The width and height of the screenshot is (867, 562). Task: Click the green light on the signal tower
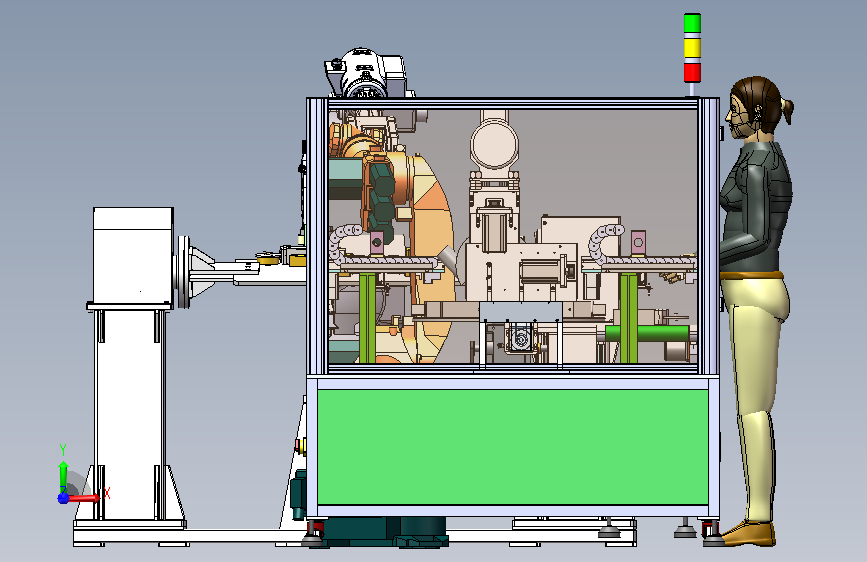[x=692, y=24]
